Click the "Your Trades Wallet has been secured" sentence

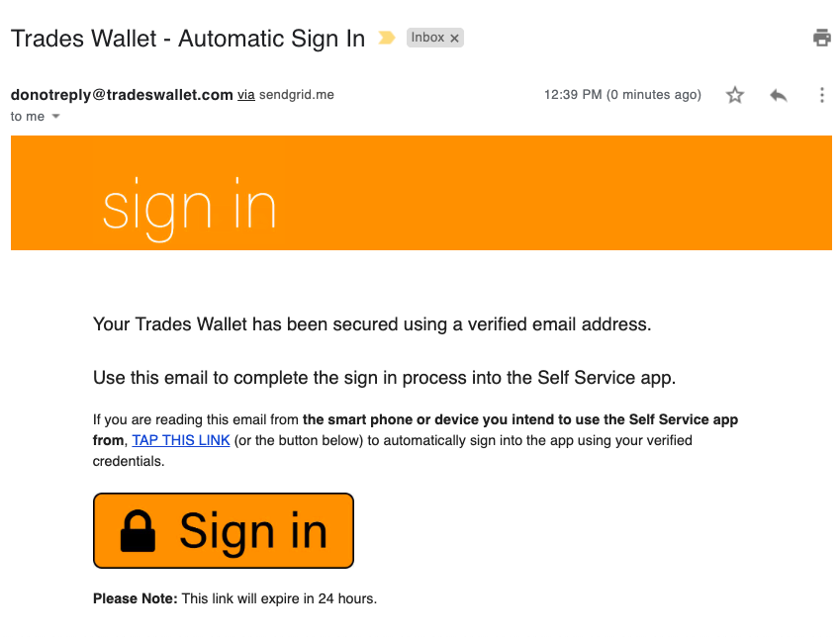pos(372,324)
